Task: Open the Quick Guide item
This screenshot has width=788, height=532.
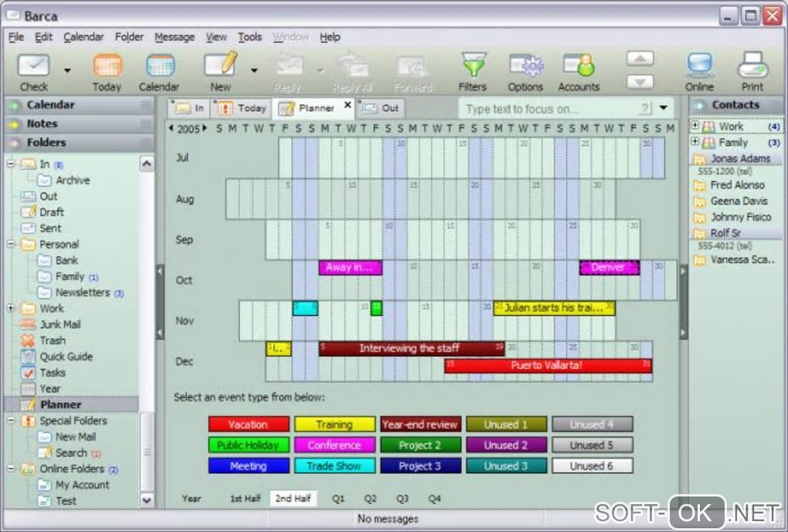Action: pyautogui.click(x=66, y=357)
